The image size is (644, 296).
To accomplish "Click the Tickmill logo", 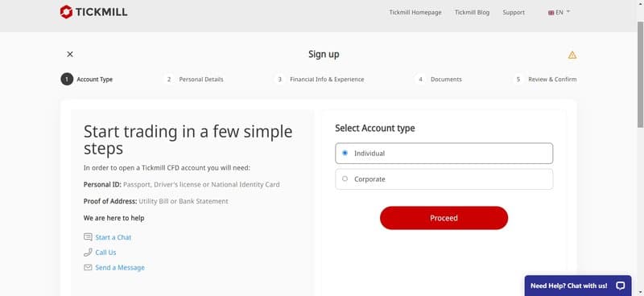I will [x=93, y=12].
